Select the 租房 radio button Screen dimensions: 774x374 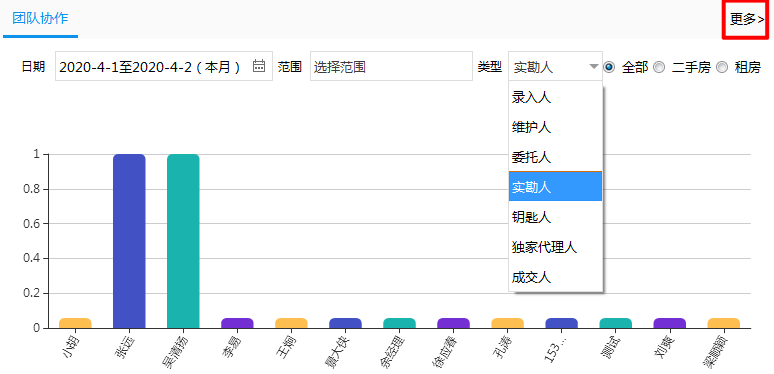(722, 67)
